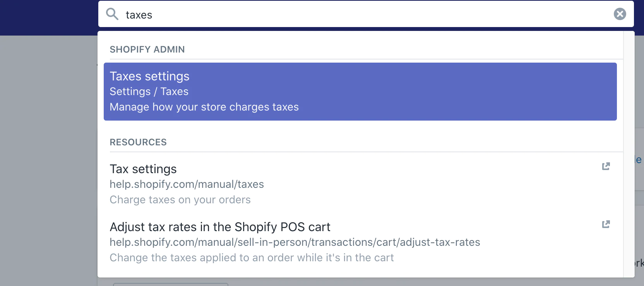Image resolution: width=644 pixels, height=286 pixels.
Task: Open external link icon beside Adjust tax rates
Action: [606, 224]
